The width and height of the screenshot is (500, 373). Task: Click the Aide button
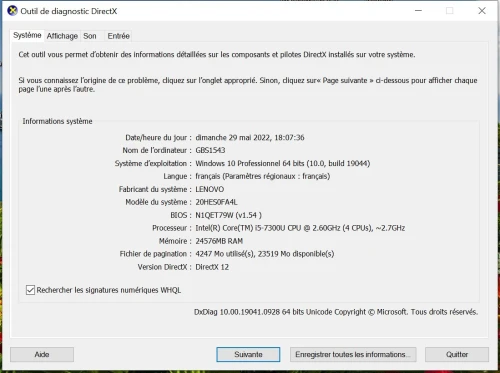[x=42, y=354]
